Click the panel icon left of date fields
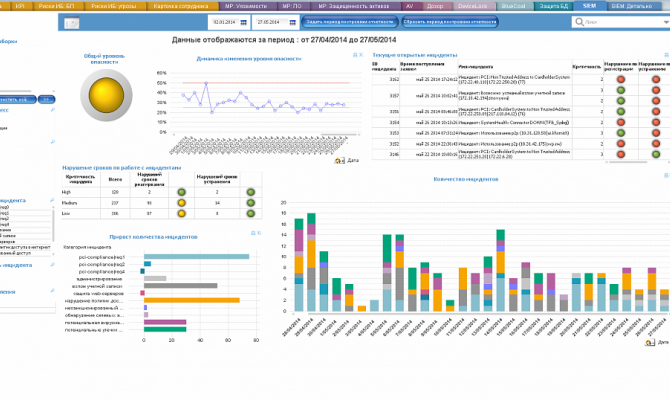Viewport: 670px width, 400px height. pyautogui.click(x=71, y=23)
